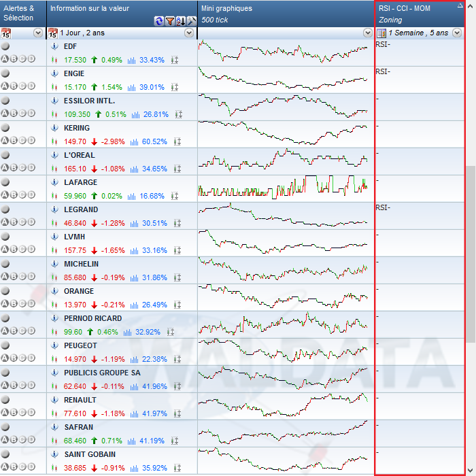Image resolution: width=476 pixels, height=476 pixels.
Task: Toggle selection C for KERING
Action: (x=22, y=141)
